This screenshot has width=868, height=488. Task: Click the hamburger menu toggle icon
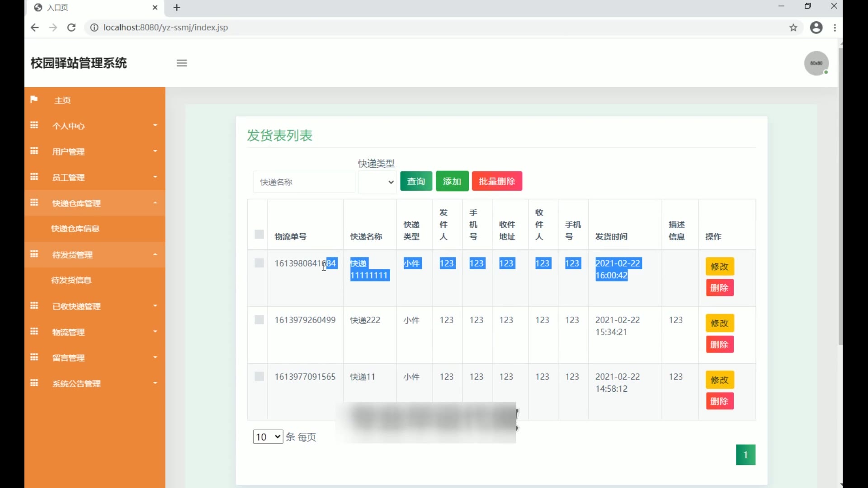pos(182,63)
